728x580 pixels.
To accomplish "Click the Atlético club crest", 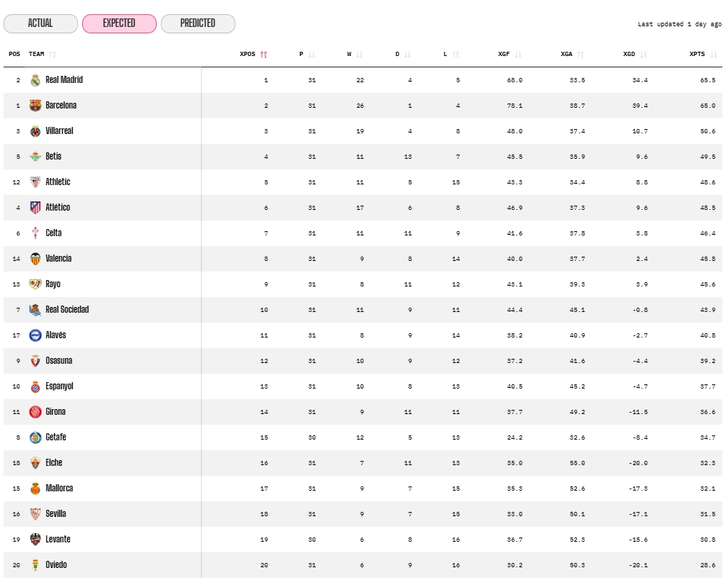I will point(35,207).
